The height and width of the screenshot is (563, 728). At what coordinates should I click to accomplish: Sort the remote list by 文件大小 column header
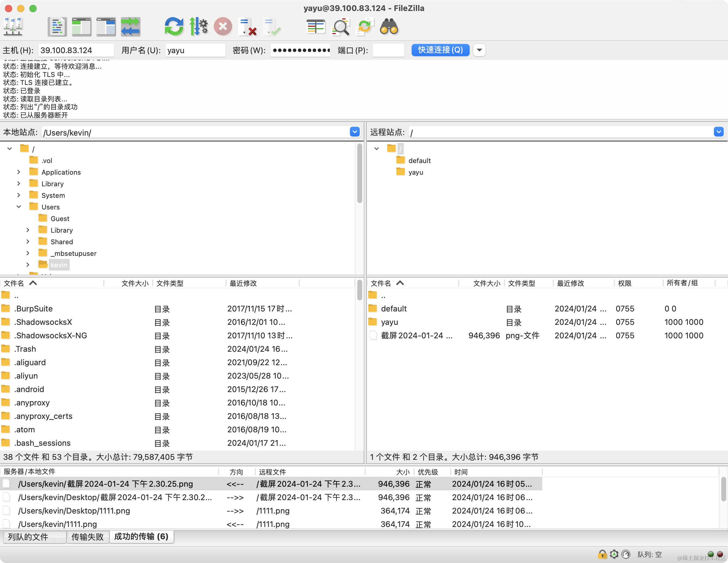pos(486,283)
